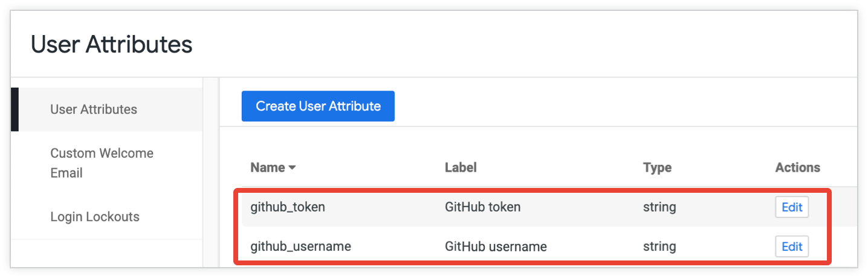
Task: Select the github_token name cell
Action: click(288, 207)
